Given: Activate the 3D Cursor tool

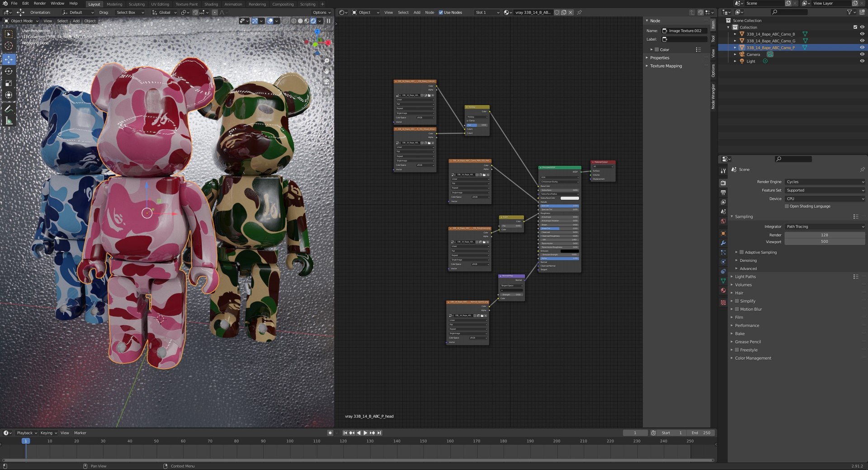Looking at the screenshot, I should pyautogui.click(x=9, y=46).
